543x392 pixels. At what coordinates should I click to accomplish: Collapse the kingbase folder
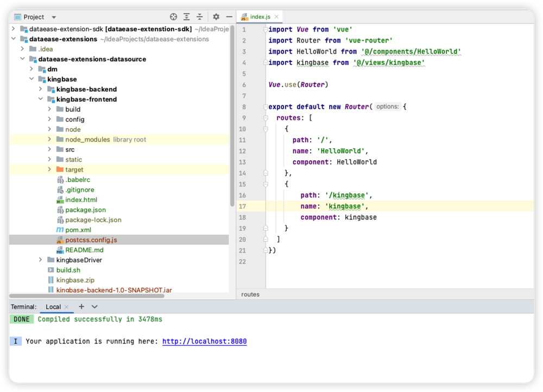[31, 79]
